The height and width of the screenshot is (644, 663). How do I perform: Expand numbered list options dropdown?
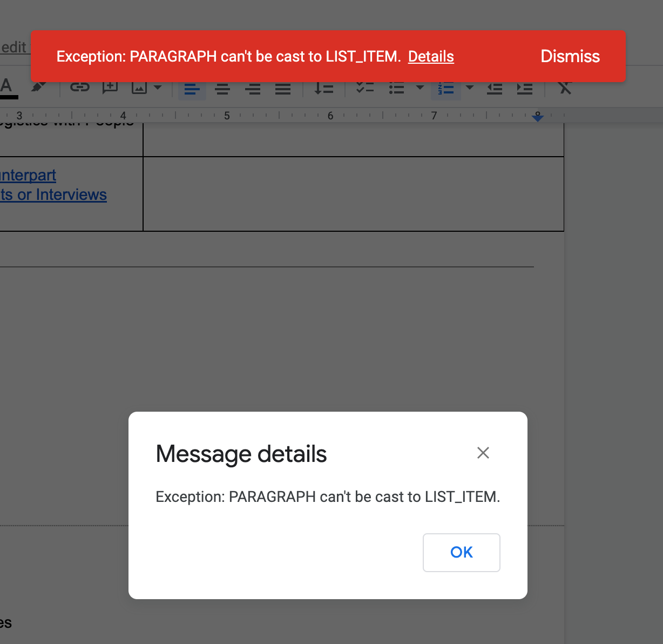point(470,88)
